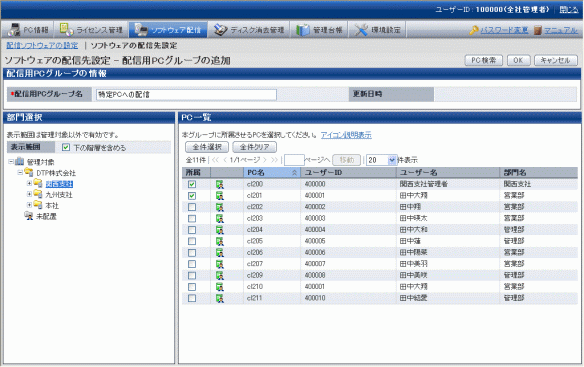The image size is (584, 367).
Task: Open the マニュアル link
Action: 561,30
